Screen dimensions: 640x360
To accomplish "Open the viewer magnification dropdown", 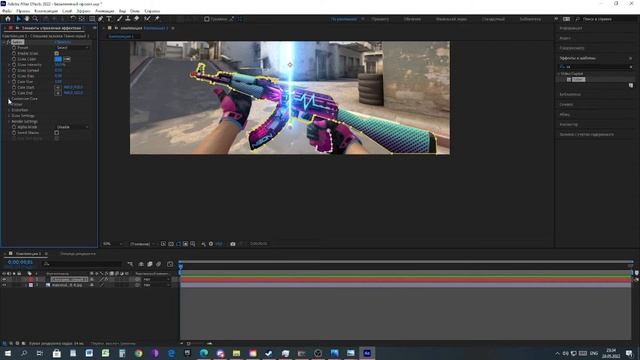I will coord(112,244).
